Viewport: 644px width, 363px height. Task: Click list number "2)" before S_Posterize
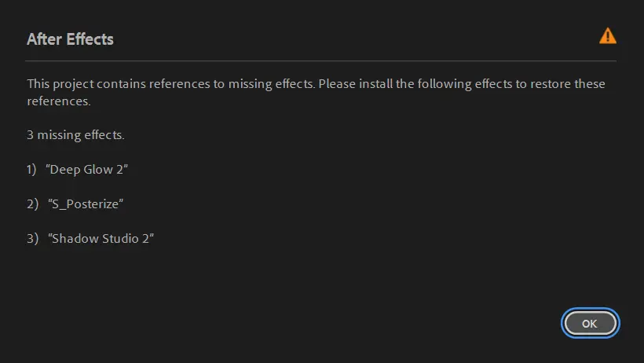point(32,204)
